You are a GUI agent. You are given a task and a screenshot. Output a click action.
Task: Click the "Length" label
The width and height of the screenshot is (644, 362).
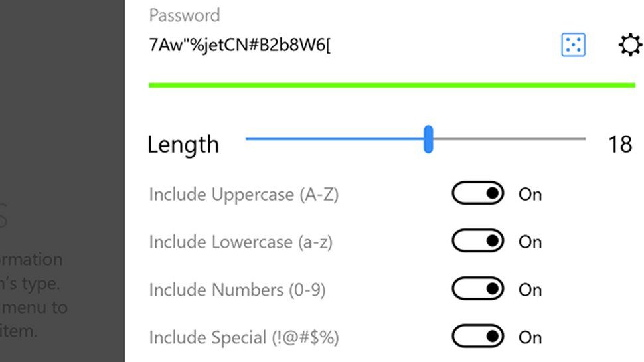click(x=183, y=144)
